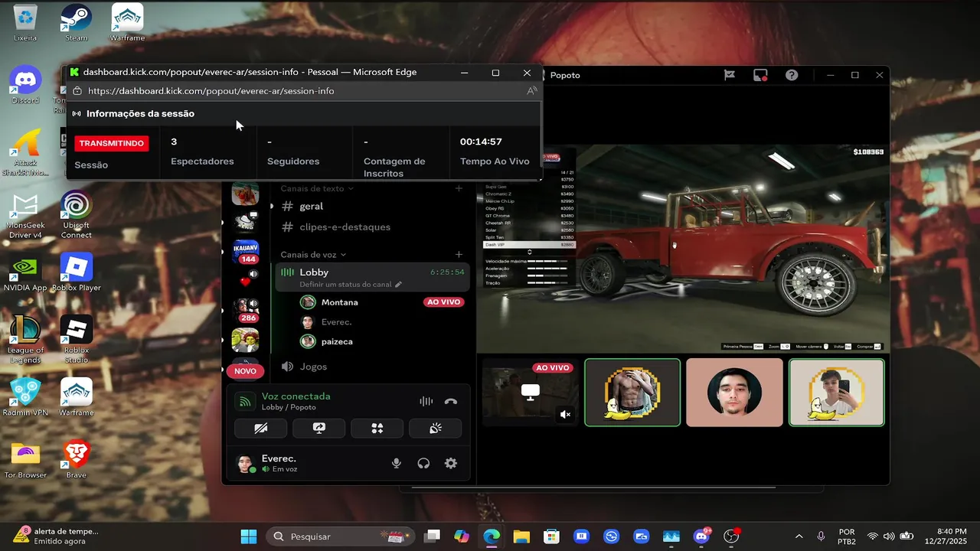
Task: Mute the Discord microphone
Action: 397,463
